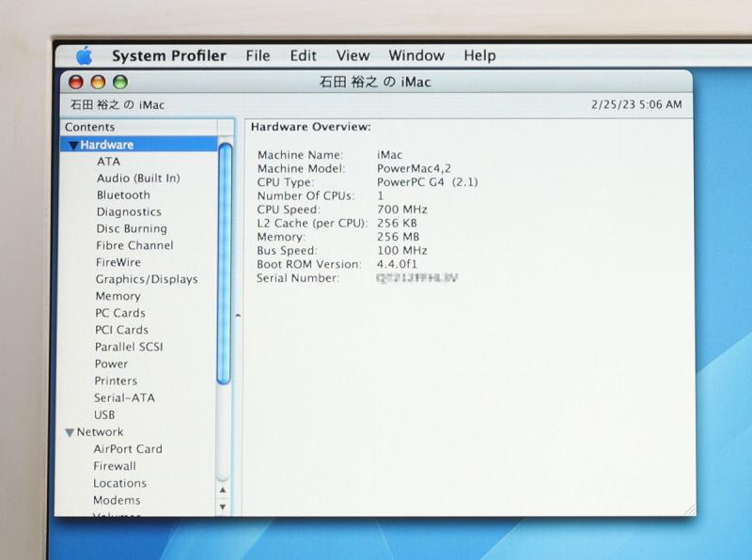Screen dimensions: 752x560
Task: Open the File menu
Action: [x=258, y=55]
